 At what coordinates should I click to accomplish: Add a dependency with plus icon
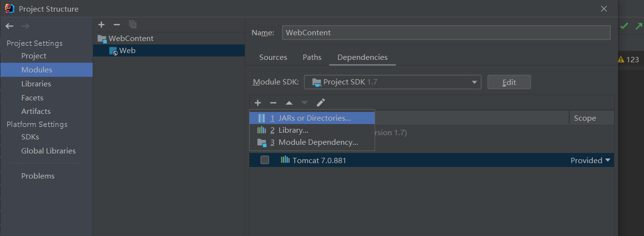[258, 103]
